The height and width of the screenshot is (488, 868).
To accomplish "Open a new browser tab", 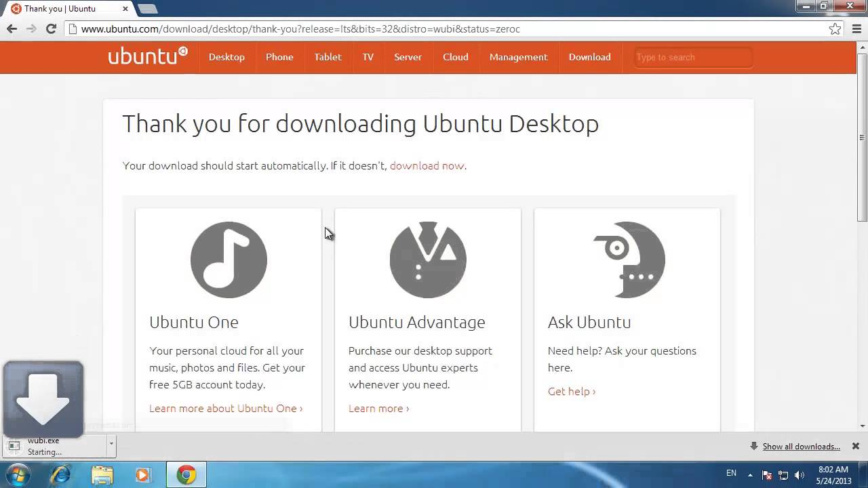I will (x=147, y=9).
